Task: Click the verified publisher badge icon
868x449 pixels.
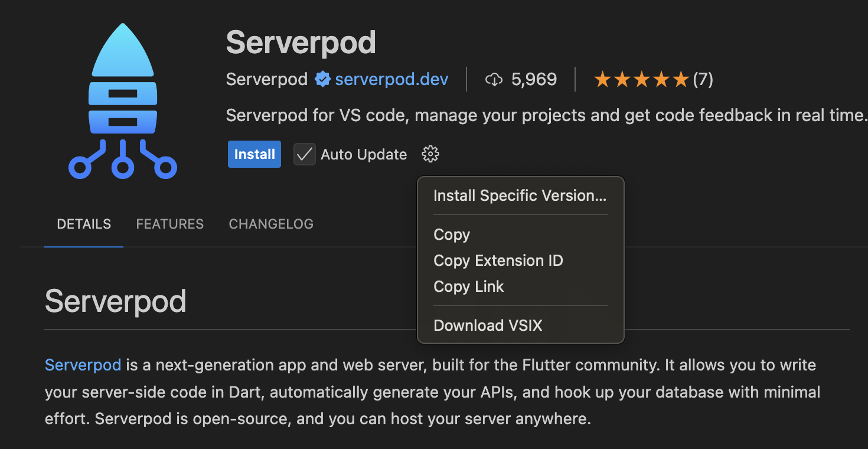Action: (x=322, y=79)
